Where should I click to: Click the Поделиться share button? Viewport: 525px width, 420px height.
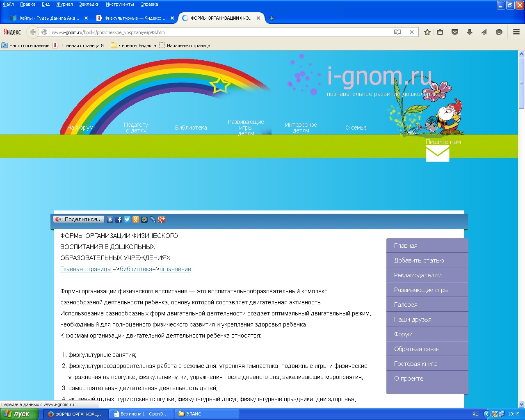tap(79, 219)
